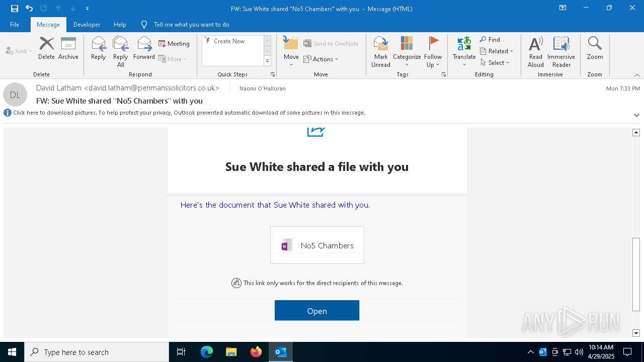Reply to the sender
Screen dimensions: 644x362
pos(99,48)
